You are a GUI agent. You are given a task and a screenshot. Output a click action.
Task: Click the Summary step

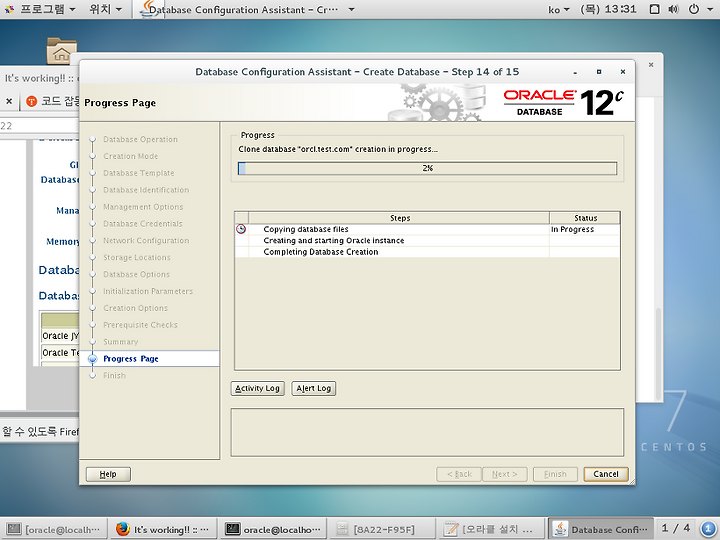pyautogui.click(x=120, y=342)
